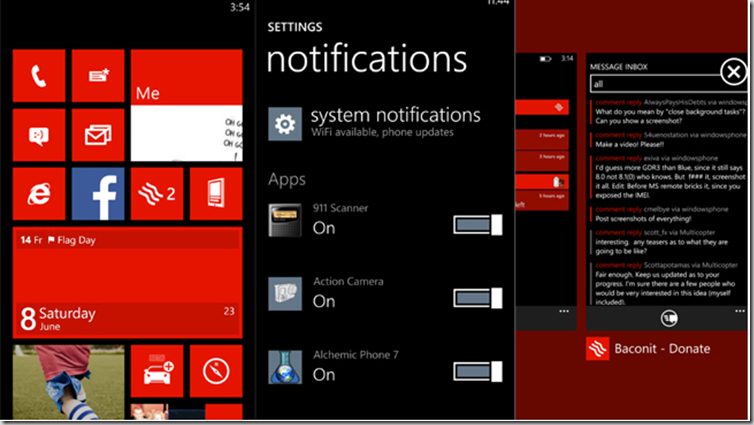Tap the round app bar button in Message Inbox
This screenshot has height=425, width=754.
pos(669,318)
